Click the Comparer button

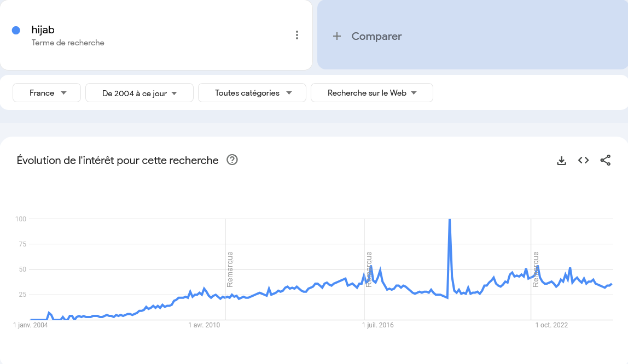point(376,36)
